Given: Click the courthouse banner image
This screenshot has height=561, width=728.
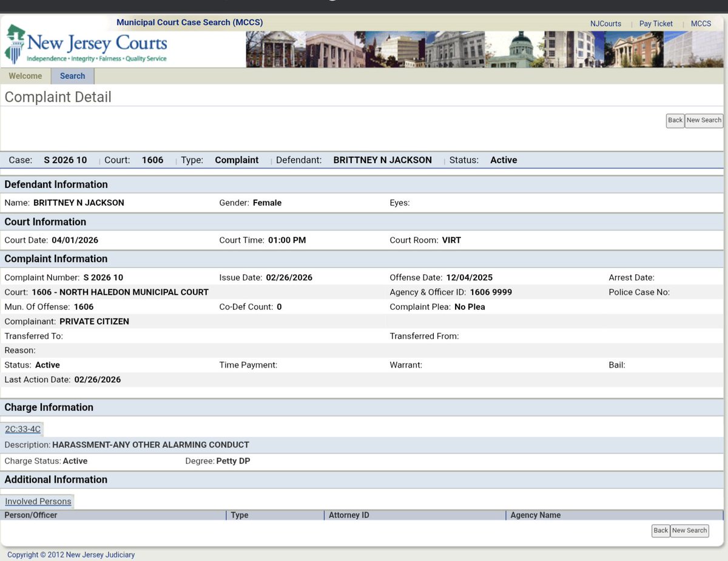Looking at the screenshot, I should (485, 49).
